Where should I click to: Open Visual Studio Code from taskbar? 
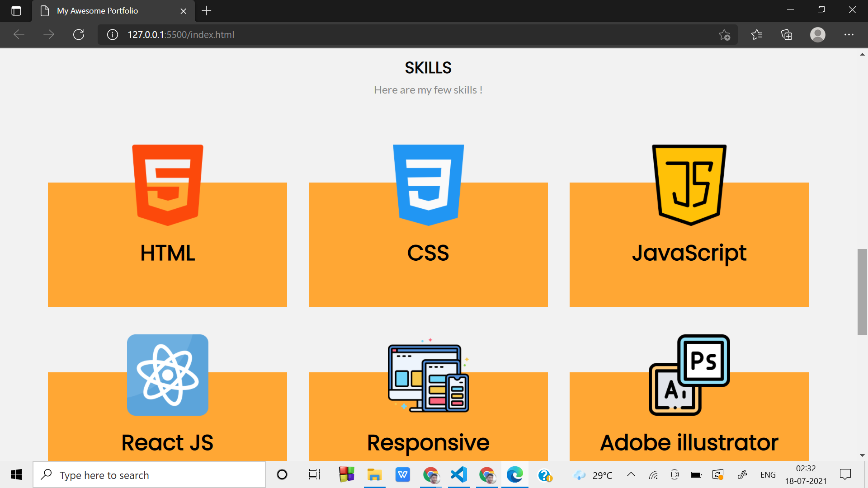click(x=459, y=475)
